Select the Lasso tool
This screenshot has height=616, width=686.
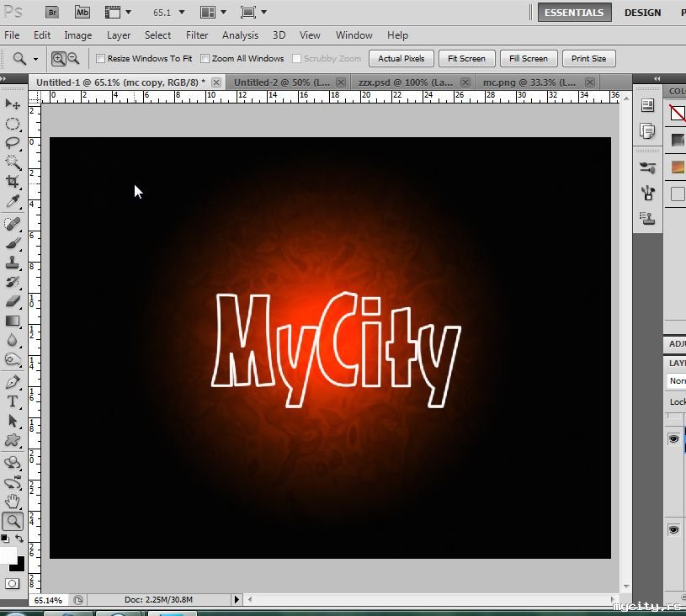click(x=13, y=143)
